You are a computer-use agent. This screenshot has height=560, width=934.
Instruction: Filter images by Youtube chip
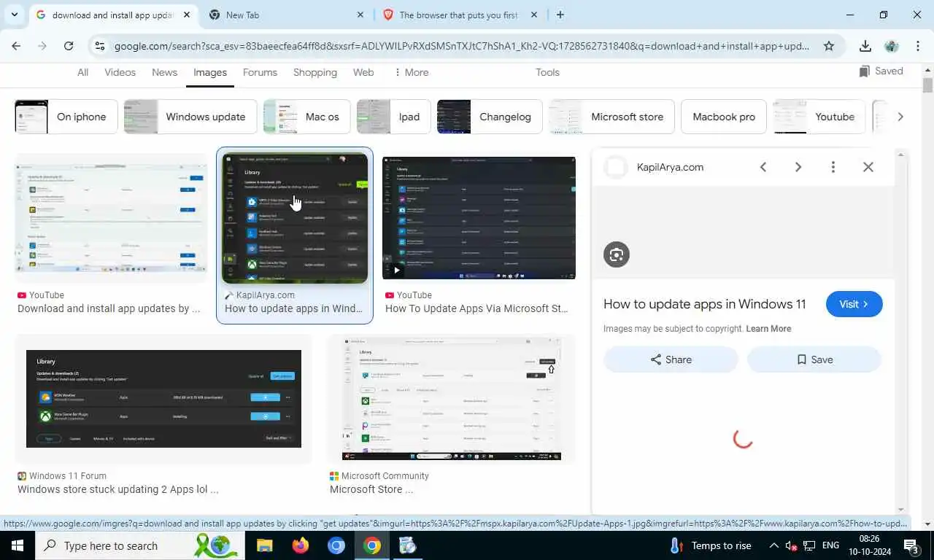819,117
